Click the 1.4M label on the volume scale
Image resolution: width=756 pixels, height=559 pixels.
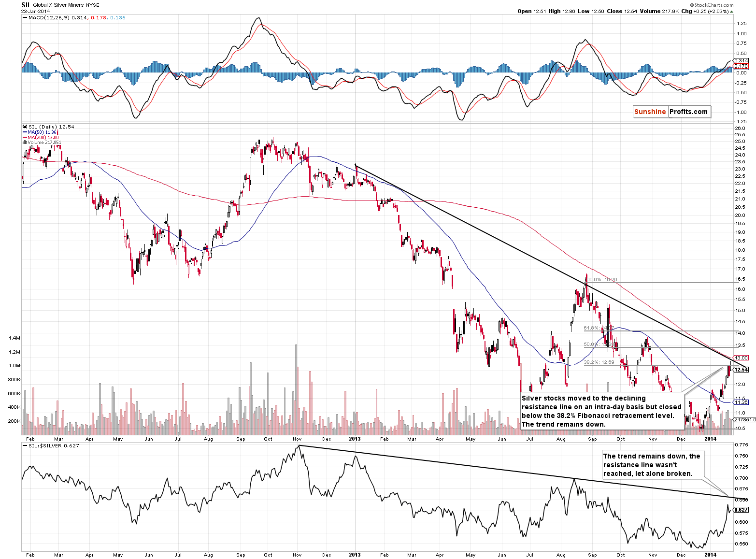click(14, 338)
